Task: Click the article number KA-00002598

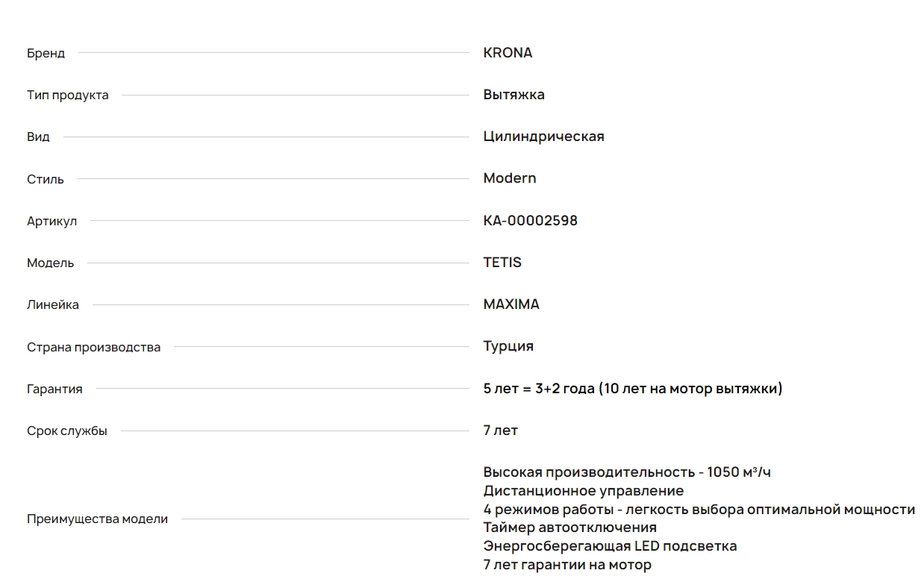Action: [530, 221]
